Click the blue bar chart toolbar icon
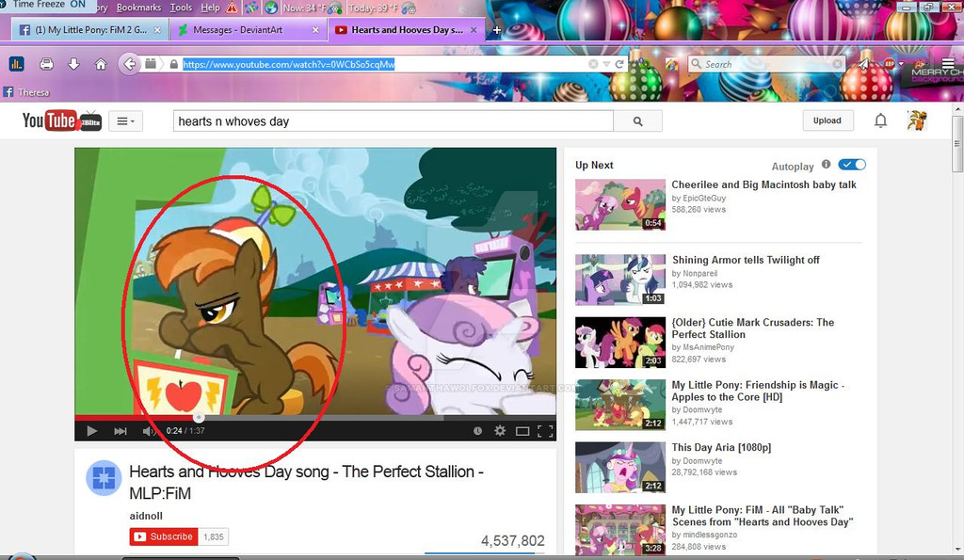964x560 pixels. (17, 64)
